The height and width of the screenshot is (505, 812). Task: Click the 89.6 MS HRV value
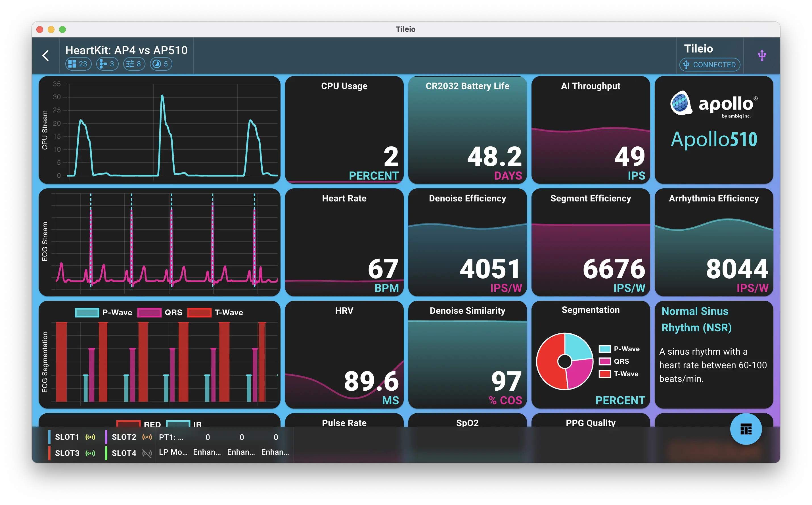point(371,388)
